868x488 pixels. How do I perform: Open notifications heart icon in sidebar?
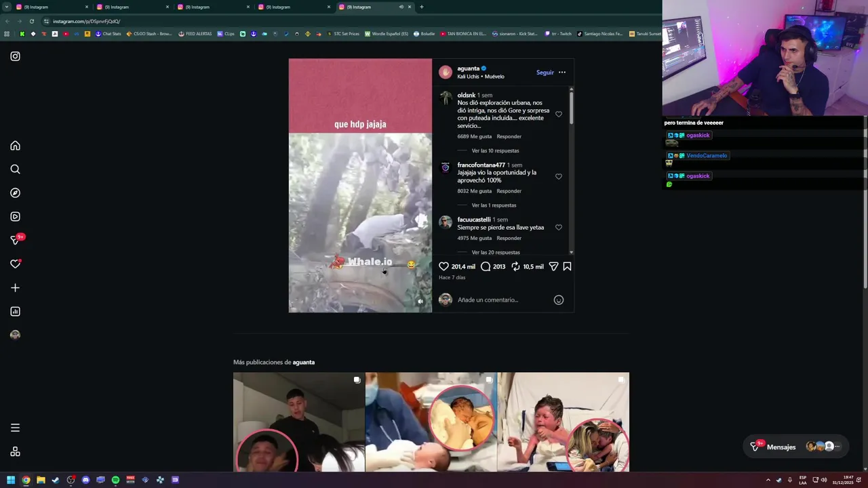point(15,264)
